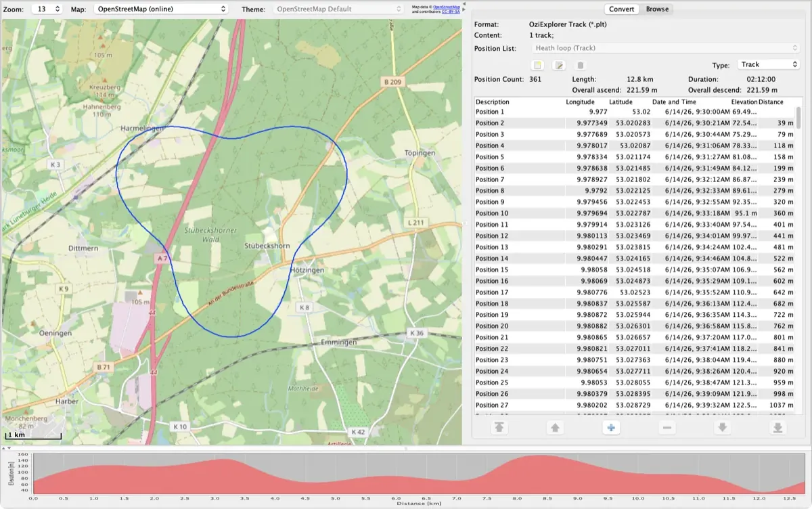Screen dimensions: 812x509
Task: Click the Duration value 02:12:00
Action: tap(761, 79)
